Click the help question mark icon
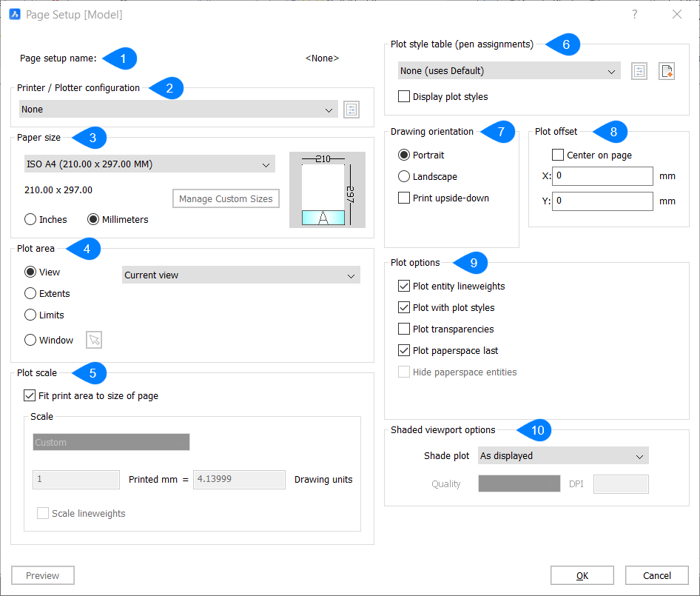Viewport: 700px width, 596px height. (634, 14)
